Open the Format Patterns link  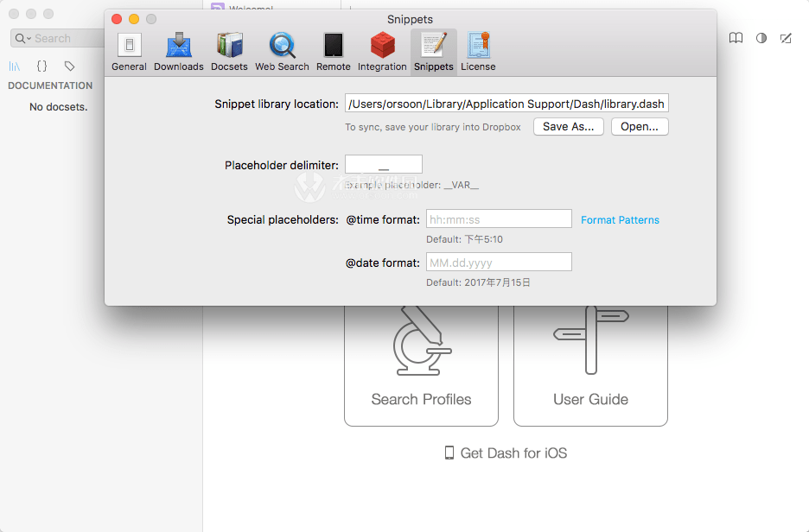click(x=620, y=220)
